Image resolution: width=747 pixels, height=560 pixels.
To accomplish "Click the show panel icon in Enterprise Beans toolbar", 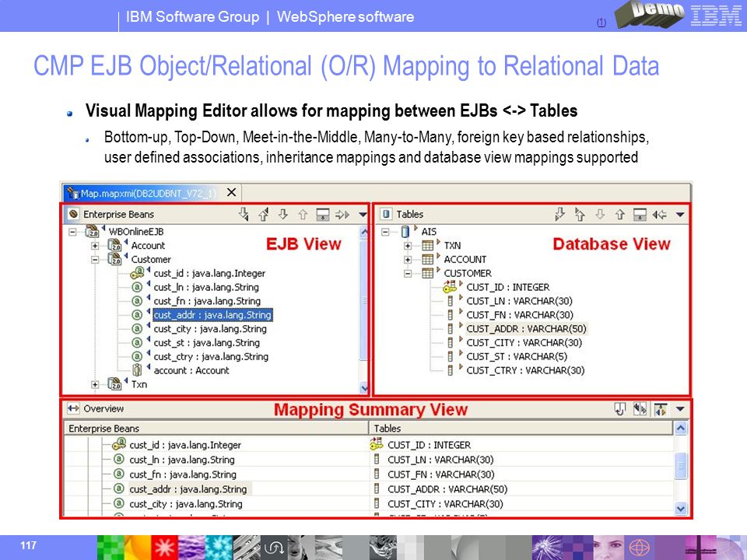I will pos(322,215).
